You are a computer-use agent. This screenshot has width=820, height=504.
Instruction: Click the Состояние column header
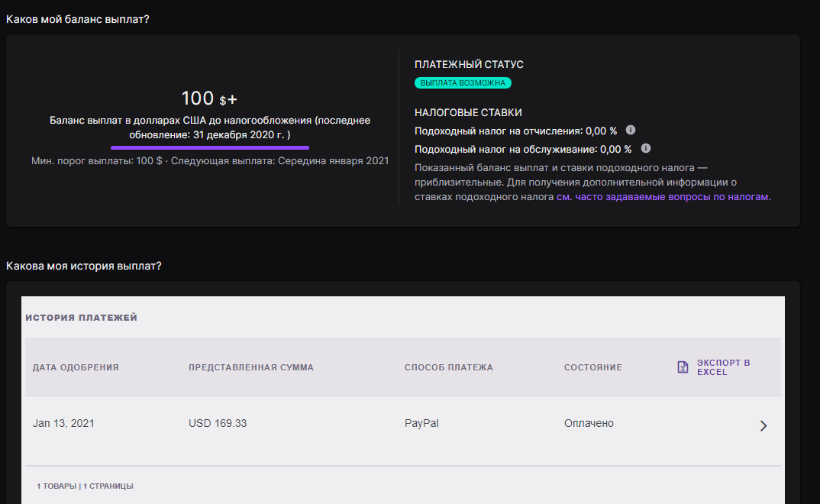point(592,367)
